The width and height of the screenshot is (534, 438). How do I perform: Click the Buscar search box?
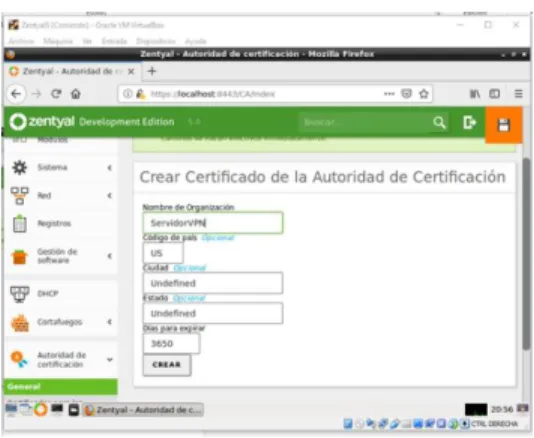[x=364, y=122]
